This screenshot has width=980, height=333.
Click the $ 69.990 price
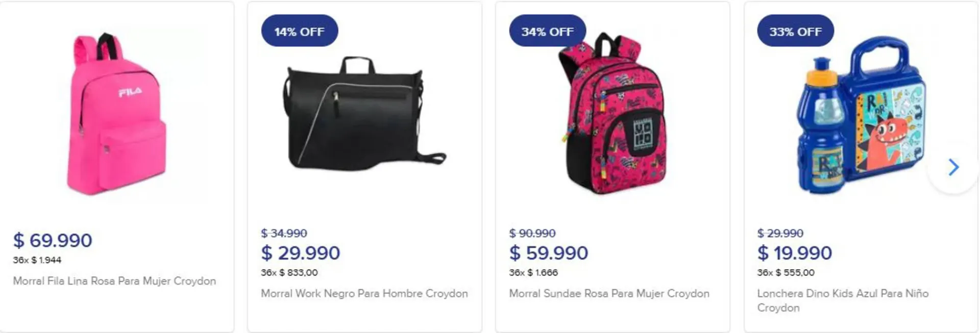pyautogui.click(x=53, y=240)
